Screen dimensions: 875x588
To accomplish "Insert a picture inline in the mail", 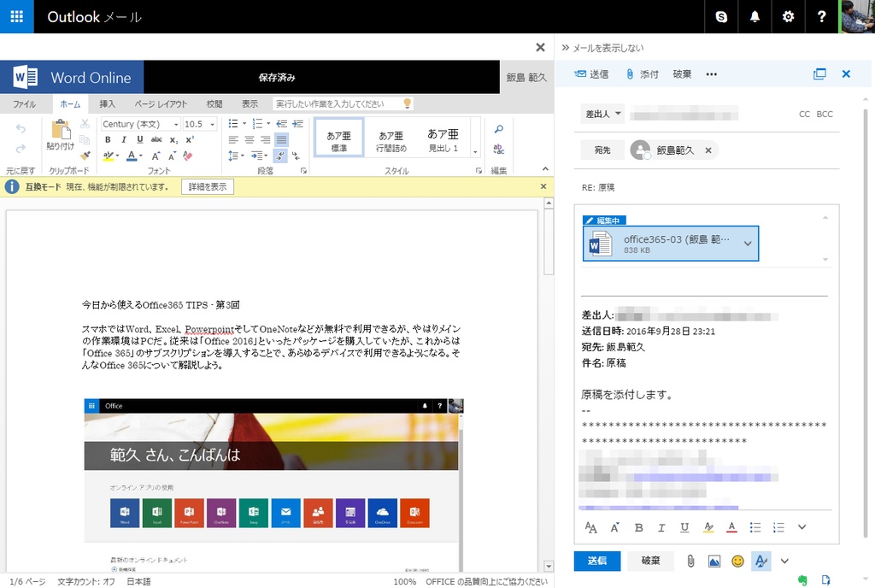I will tap(714, 562).
